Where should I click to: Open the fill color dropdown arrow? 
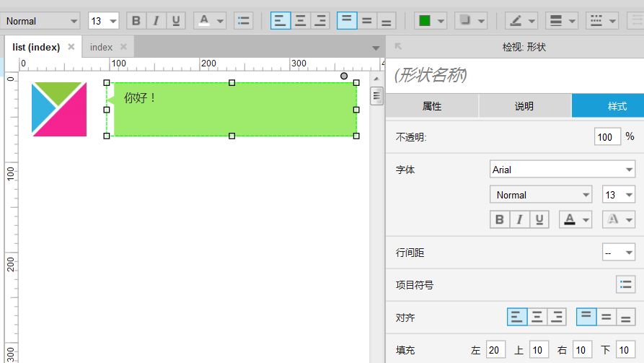pyautogui.click(x=441, y=22)
